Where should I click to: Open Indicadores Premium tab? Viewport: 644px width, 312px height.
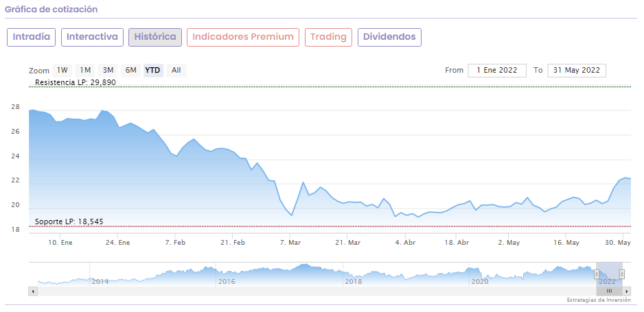243,37
